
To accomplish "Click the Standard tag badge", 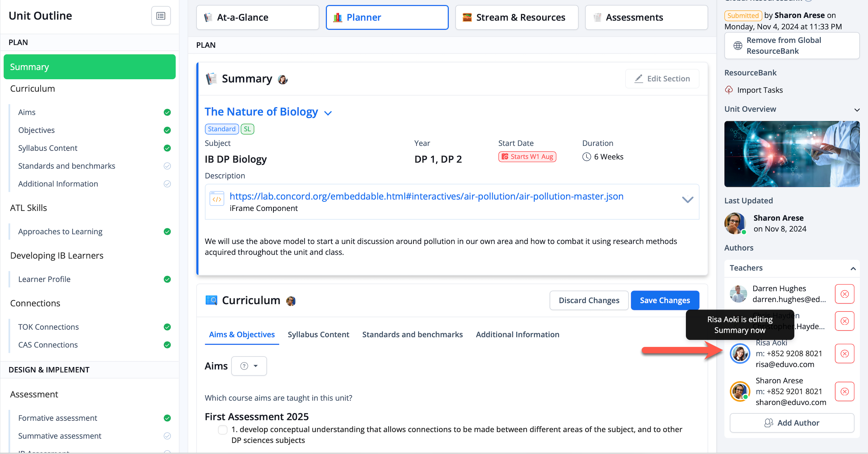I will pos(222,129).
